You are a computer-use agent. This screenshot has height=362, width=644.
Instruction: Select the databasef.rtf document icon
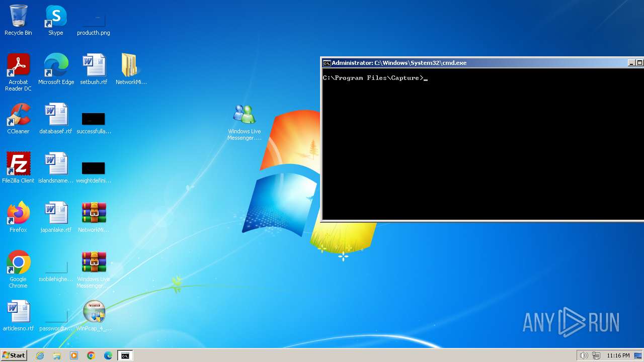[56, 119]
